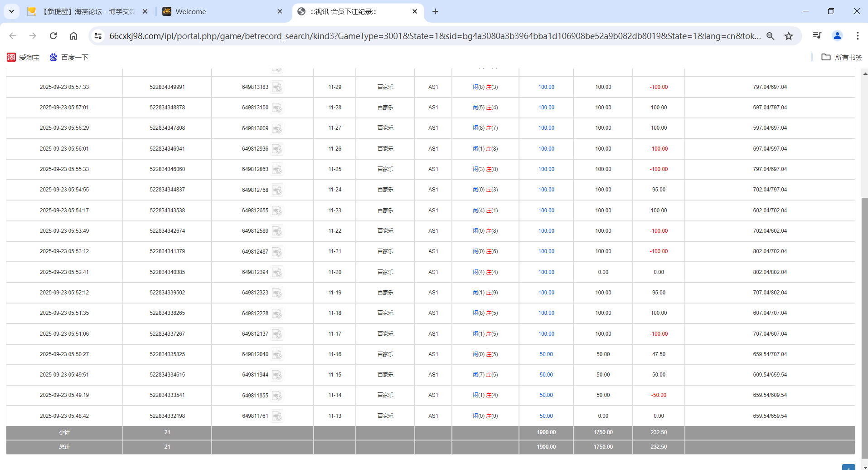The image size is (868, 470).
Task: Click the browser reload page icon
Action: [x=53, y=36]
